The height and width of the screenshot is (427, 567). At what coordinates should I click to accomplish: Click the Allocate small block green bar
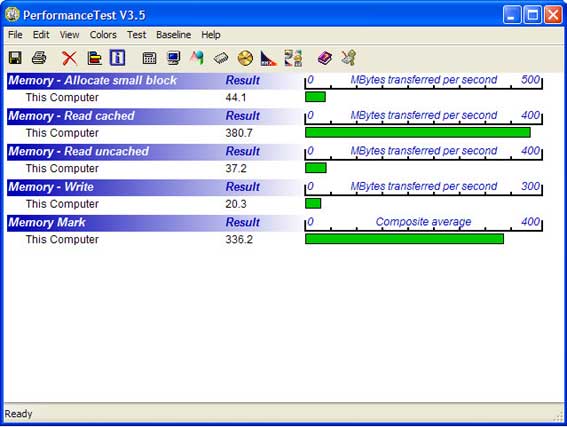pyautogui.click(x=315, y=97)
